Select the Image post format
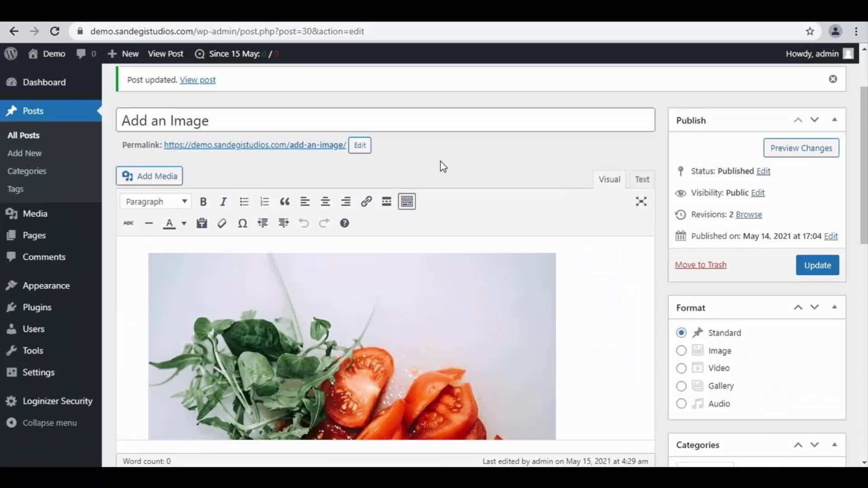This screenshot has height=488, width=868. 681,351
